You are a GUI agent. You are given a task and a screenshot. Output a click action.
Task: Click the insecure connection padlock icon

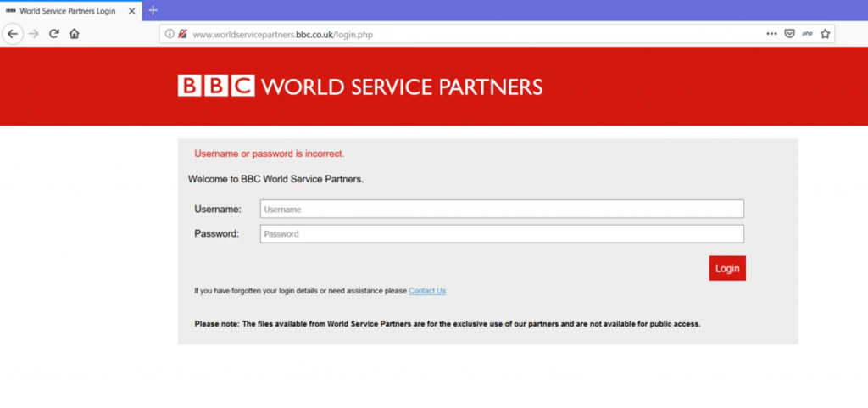(183, 34)
